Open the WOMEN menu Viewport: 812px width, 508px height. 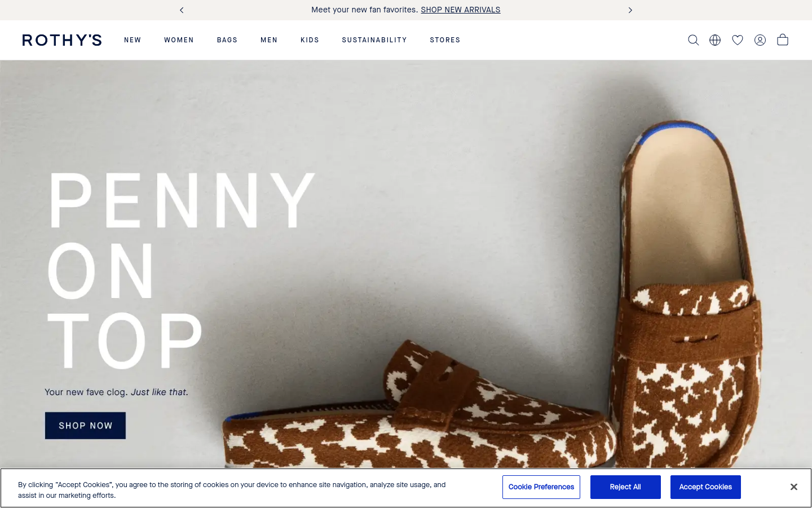point(179,40)
